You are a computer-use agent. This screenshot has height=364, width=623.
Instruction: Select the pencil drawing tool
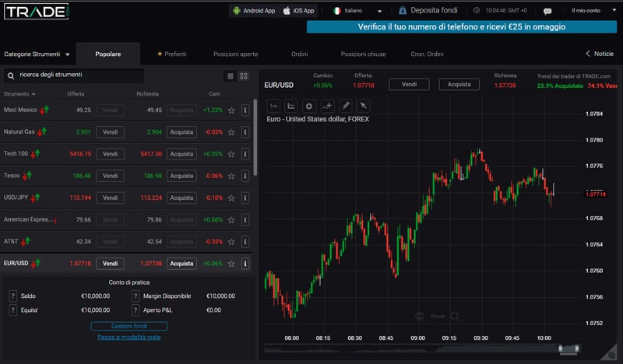pos(346,106)
